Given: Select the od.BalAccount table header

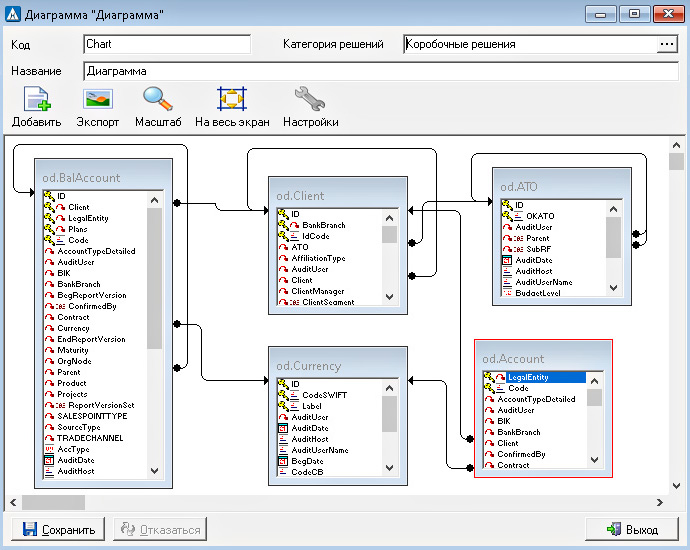Looking at the screenshot, I should [x=82, y=178].
